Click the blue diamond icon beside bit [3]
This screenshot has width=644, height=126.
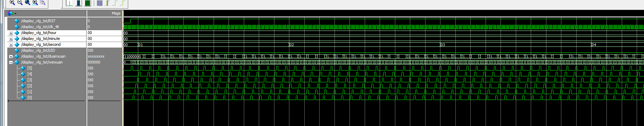(x=23, y=80)
